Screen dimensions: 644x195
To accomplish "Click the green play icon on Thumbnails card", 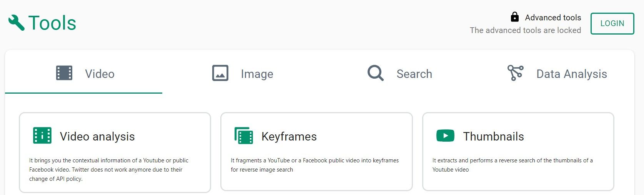I will 445,136.
